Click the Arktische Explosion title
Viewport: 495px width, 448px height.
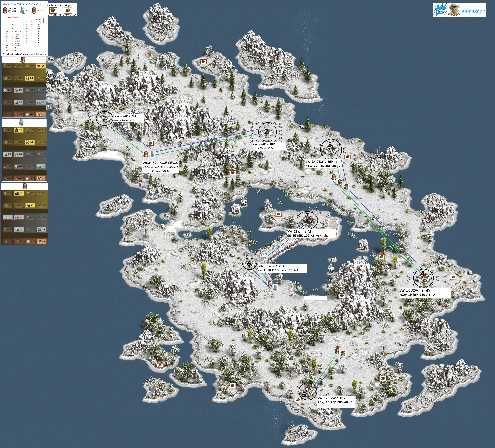point(22,4)
